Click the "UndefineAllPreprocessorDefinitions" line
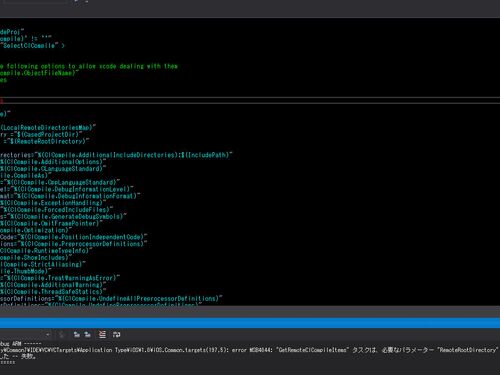Image resolution: width=500 pixels, height=375 pixels. point(111,299)
